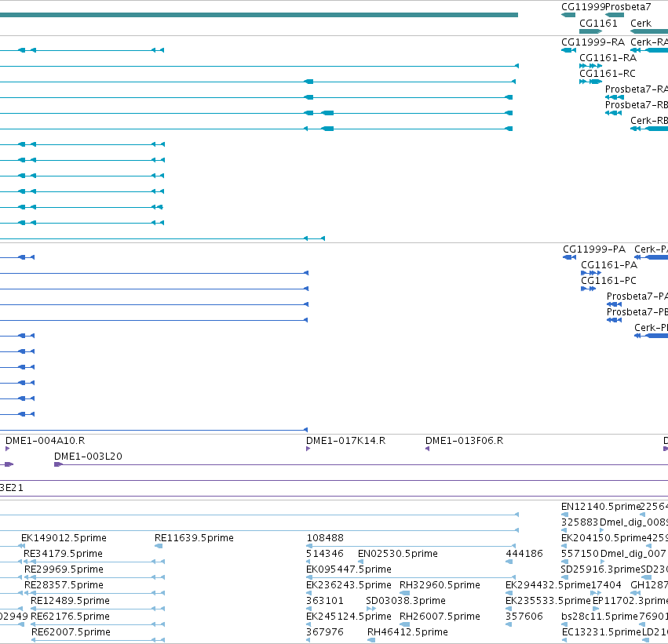Click the Prosbeta7-RB transcript label

(637, 105)
